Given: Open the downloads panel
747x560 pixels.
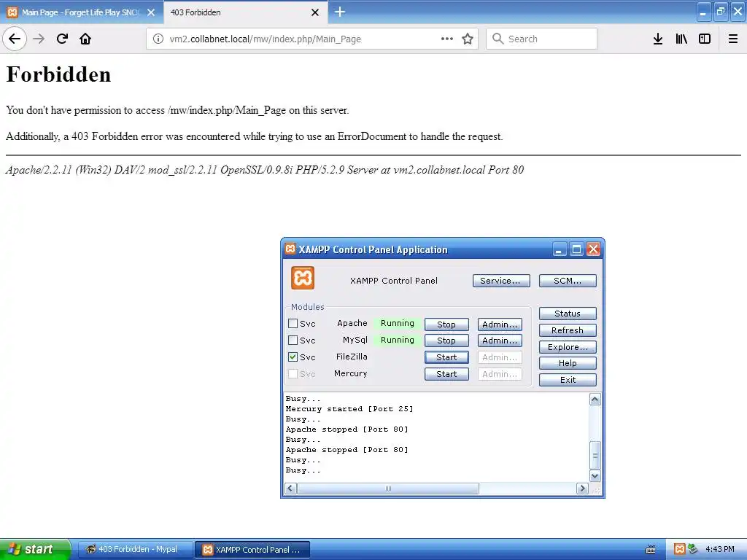Looking at the screenshot, I should pyautogui.click(x=658, y=39).
